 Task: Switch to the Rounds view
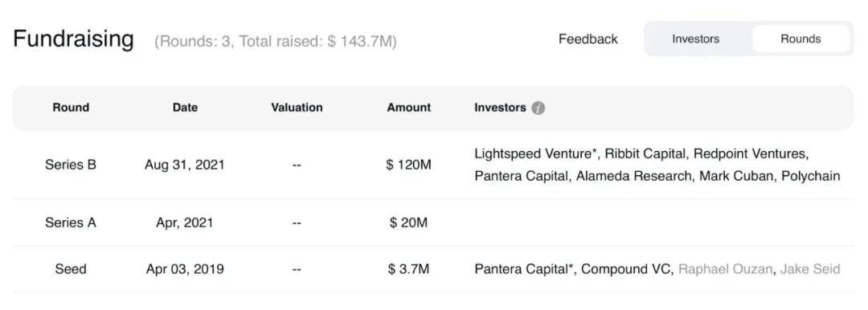pos(800,39)
